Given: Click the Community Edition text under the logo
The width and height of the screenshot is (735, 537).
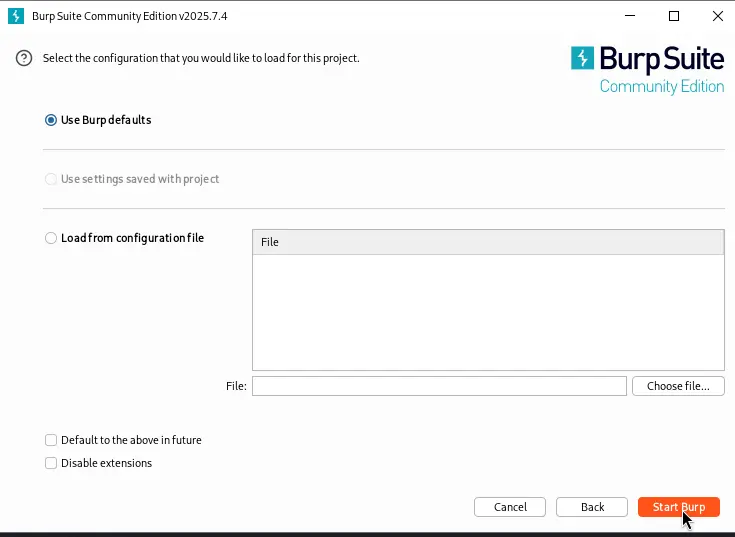Looking at the screenshot, I should [x=661, y=87].
